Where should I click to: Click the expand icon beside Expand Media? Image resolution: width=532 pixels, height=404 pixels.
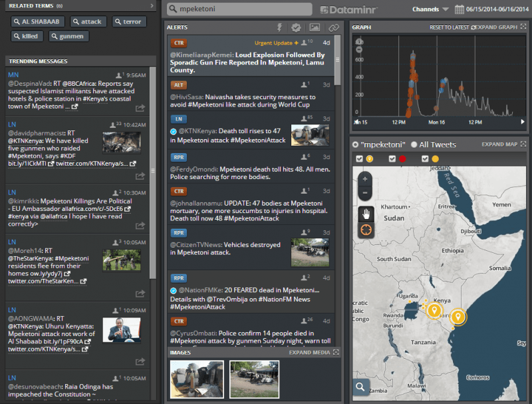point(336,352)
